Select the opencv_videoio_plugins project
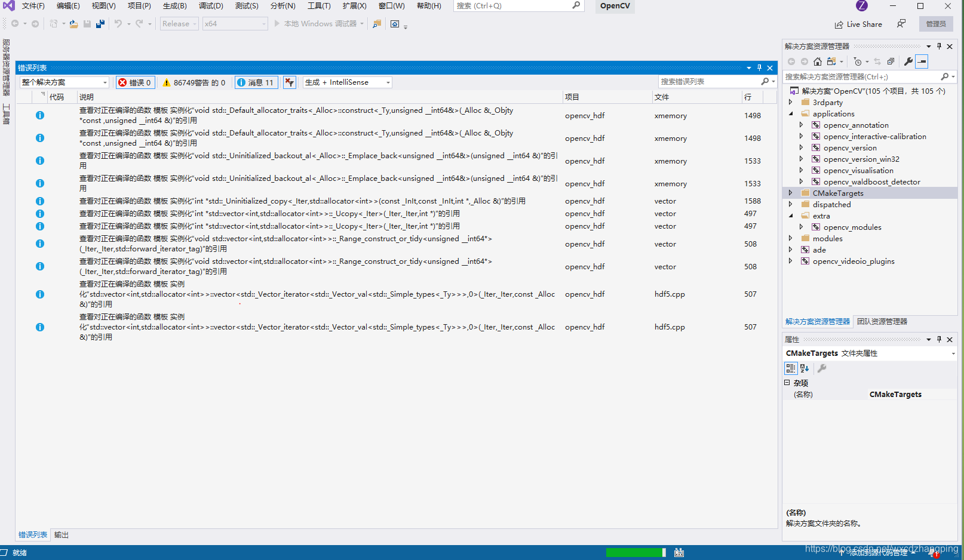The height and width of the screenshot is (560, 964). point(854,261)
